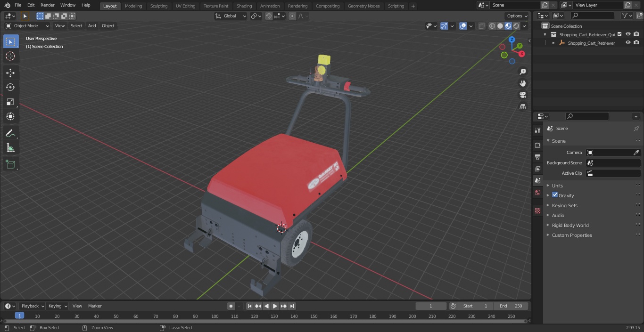Screen dimensions: 644x332
Task: Open the Keying dropdown in timeline
Action: tap(57, 306)
